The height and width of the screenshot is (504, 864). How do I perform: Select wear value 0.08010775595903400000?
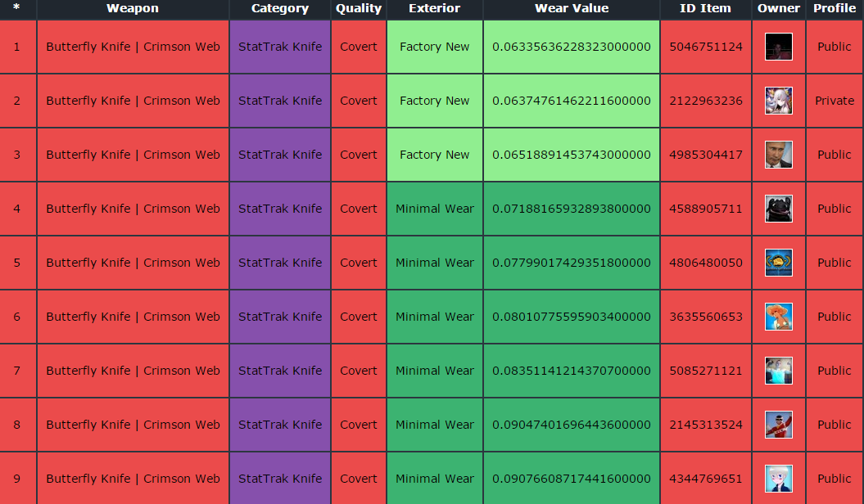pyautogui.click(x=572, y=317)
